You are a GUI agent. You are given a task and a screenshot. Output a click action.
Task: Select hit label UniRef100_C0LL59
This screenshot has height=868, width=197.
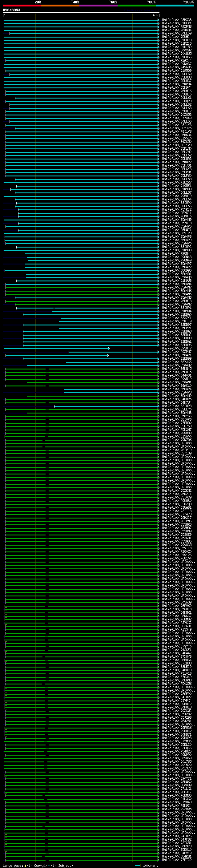[x=177, y=33]
